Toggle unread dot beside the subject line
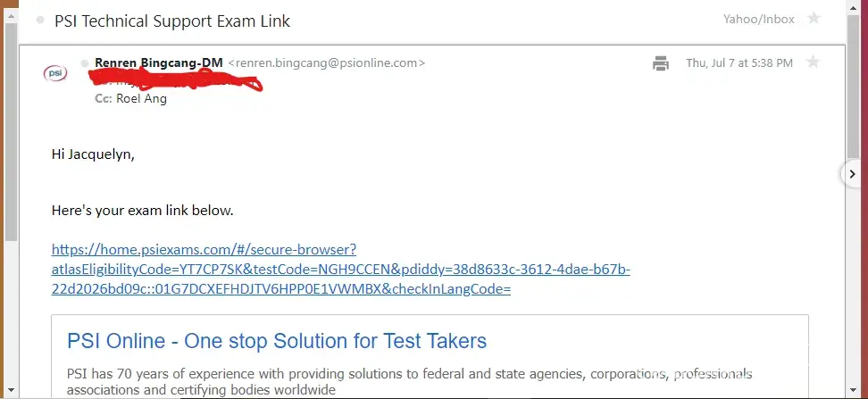Viewport: 868px width, 399px height. (x=40, y=21)
